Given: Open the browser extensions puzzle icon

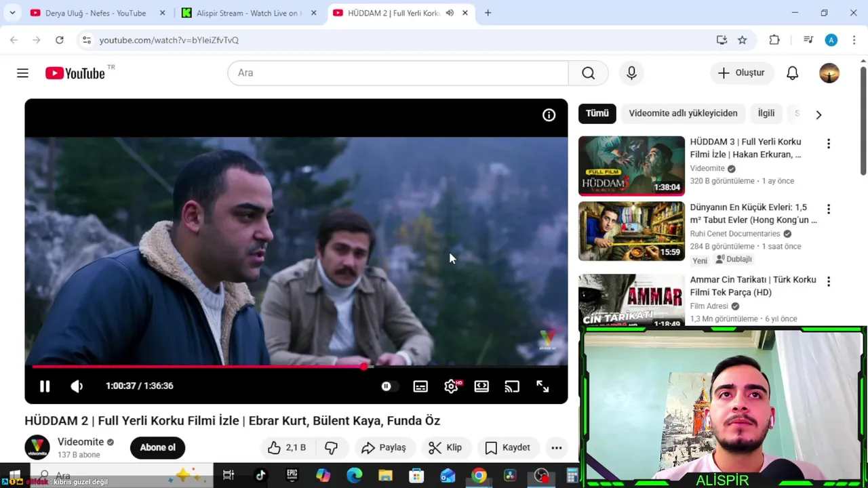Looking at the screenshot, I should tap(774, 40).
